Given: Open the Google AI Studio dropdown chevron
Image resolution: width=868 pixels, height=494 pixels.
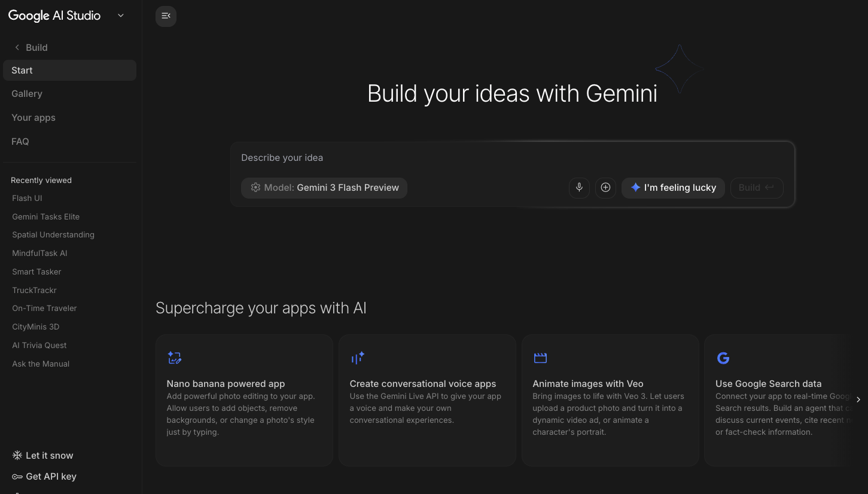Looking at the screenshot, I should tap(121, 16).
